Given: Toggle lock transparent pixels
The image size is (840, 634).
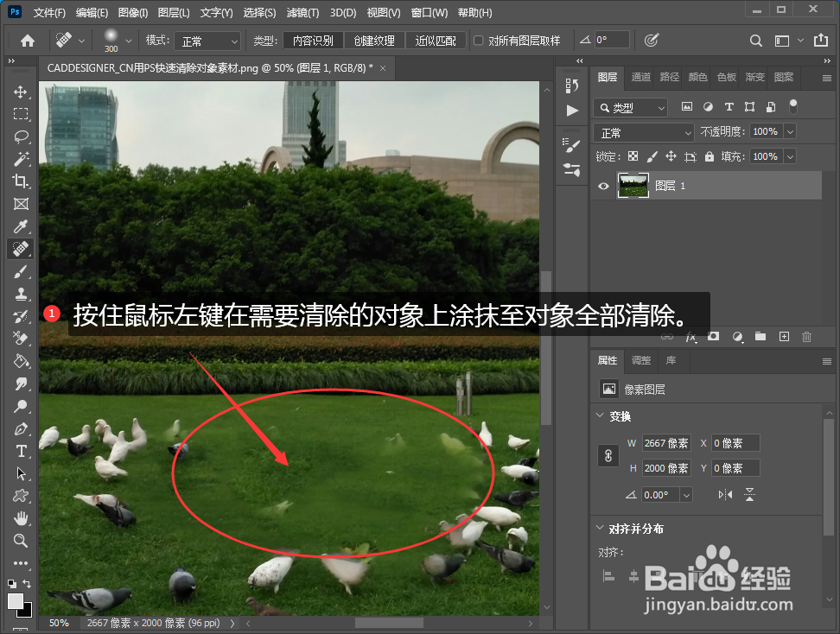Looking at the screenshot, I should (633, 156).
